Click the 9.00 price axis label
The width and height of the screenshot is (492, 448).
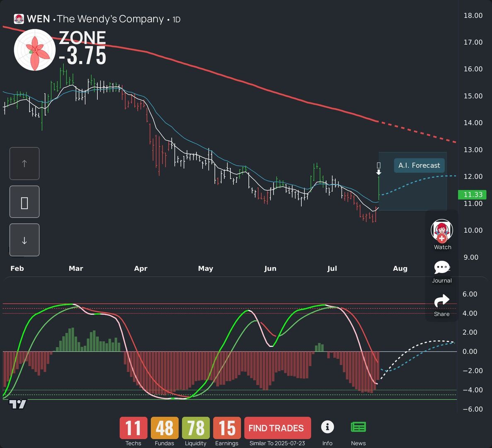[471, 258]
